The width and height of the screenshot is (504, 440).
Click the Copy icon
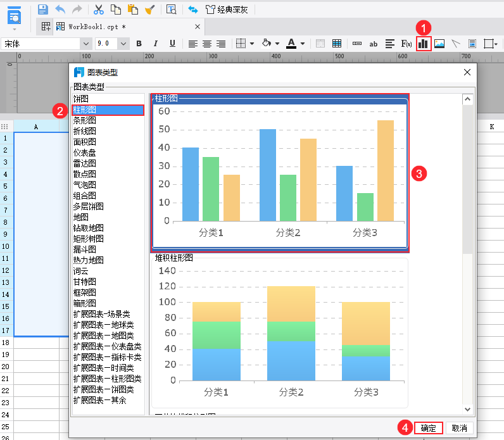point(116,9)
